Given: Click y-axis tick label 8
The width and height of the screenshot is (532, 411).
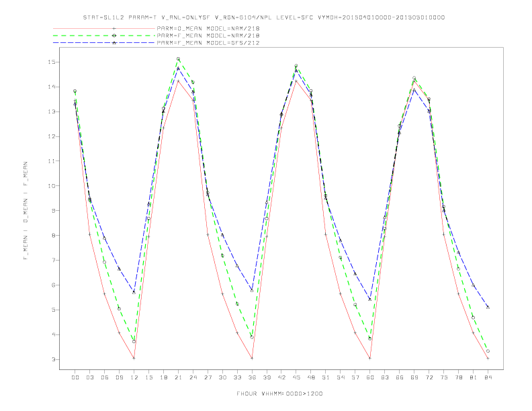Looking at the screenshot, I should (x=53, y=235).
